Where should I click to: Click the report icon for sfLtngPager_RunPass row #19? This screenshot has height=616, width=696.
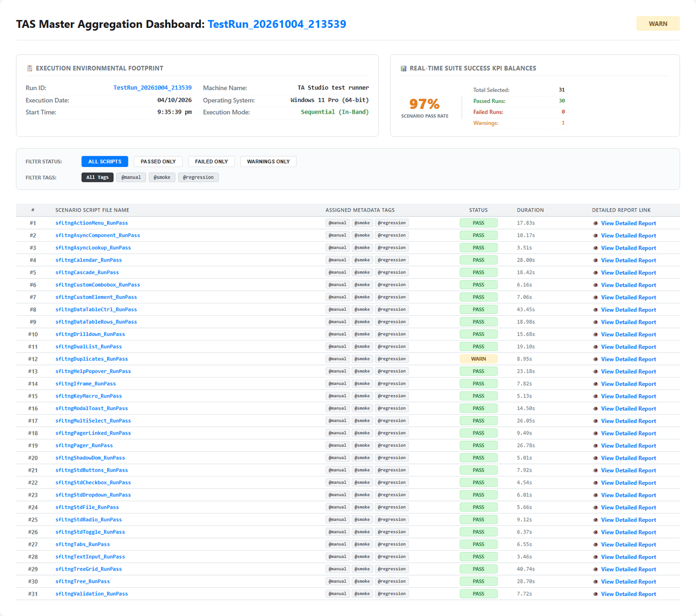coord(596,446)
